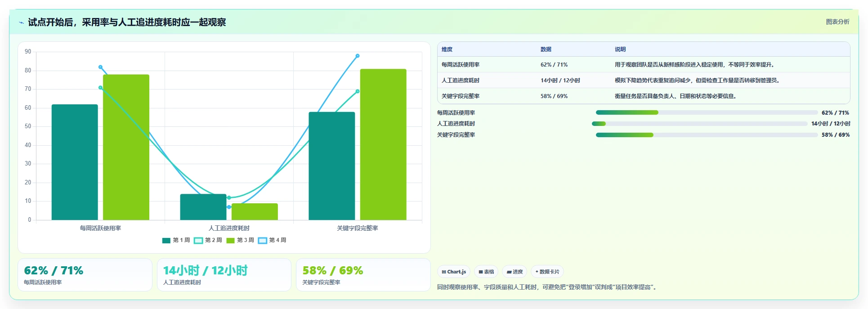Click the 说明 table column header
The width and height of the screenshot is (868, 309).
coord(620,49)
